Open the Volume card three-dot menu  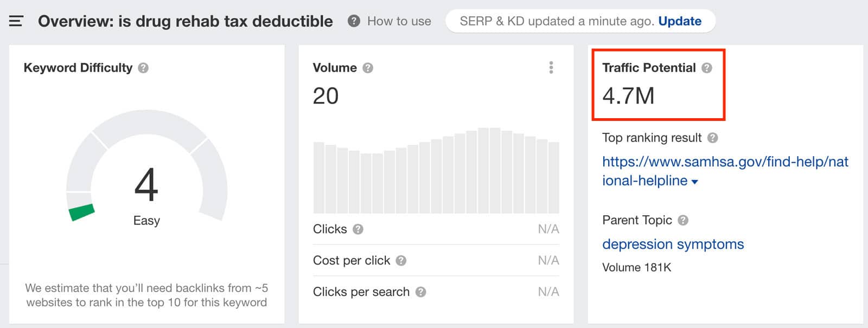click(x=551, y=67)
